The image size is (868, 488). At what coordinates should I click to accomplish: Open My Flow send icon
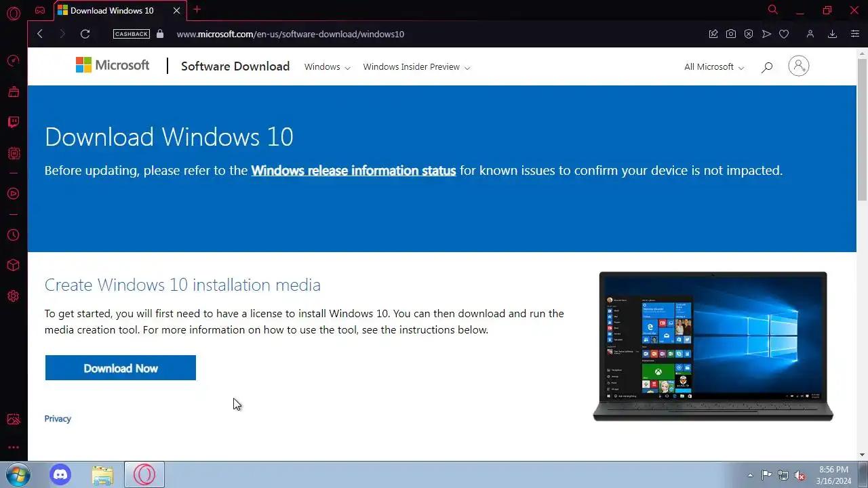[766, 34]
